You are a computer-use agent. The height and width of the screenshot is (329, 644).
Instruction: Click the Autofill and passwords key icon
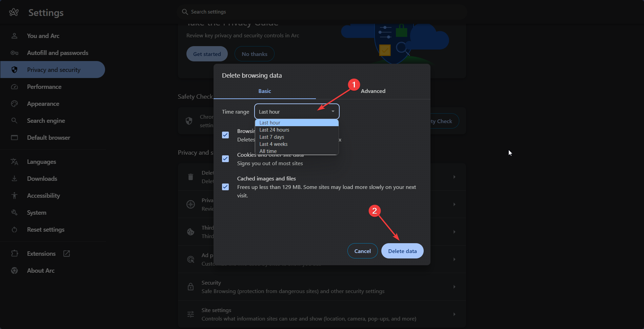tap(14, 53)
